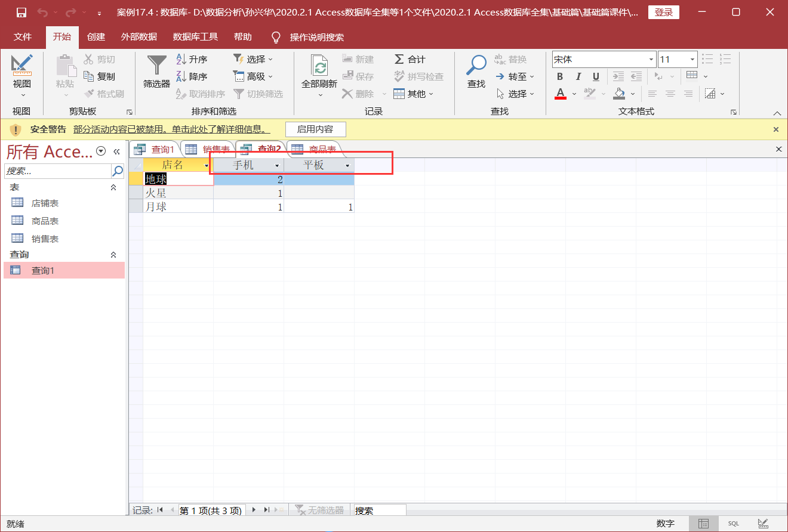Open the 选择 dropdown beside the filter tool
This screenshot has height=532, width=788.
pyautogui.click(x=253, y=59)
